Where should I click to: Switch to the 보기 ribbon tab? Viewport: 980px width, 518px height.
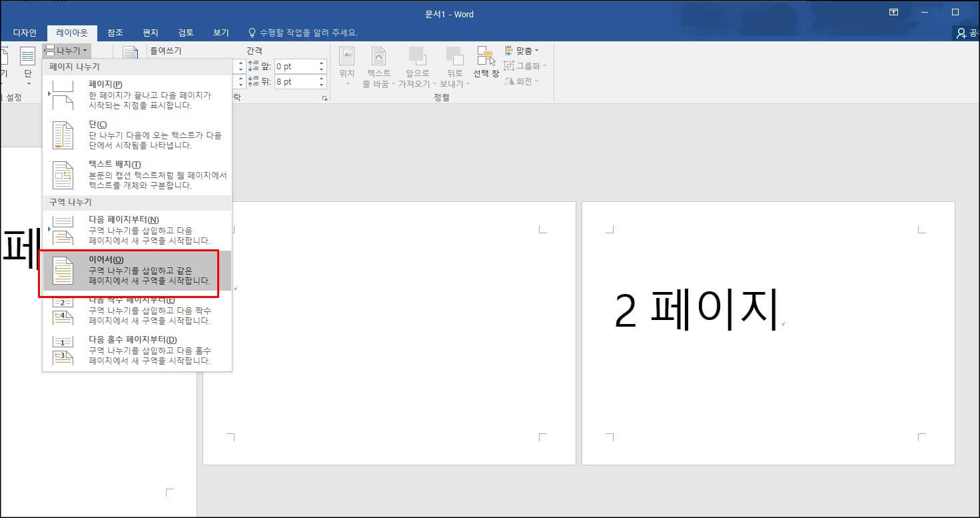click(221, 32)
